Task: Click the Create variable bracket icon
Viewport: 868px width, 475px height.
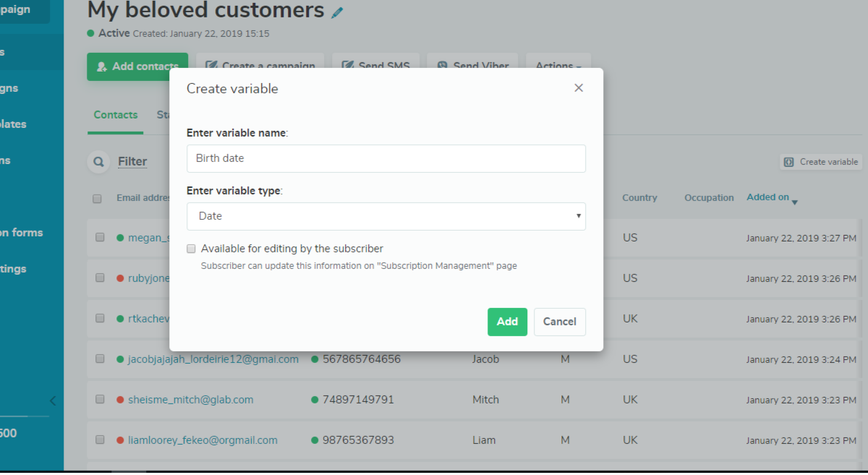Action: tap(788, 161)
